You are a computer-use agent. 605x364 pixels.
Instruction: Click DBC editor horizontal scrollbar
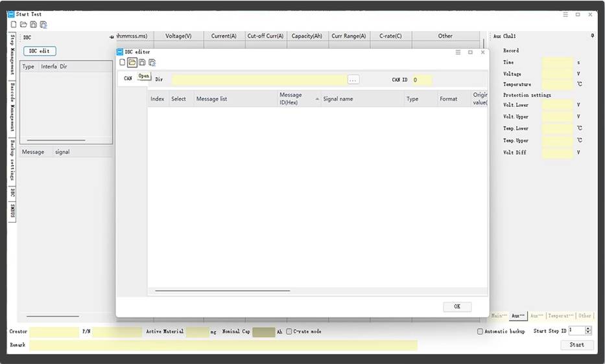click(x=222, y=291)
